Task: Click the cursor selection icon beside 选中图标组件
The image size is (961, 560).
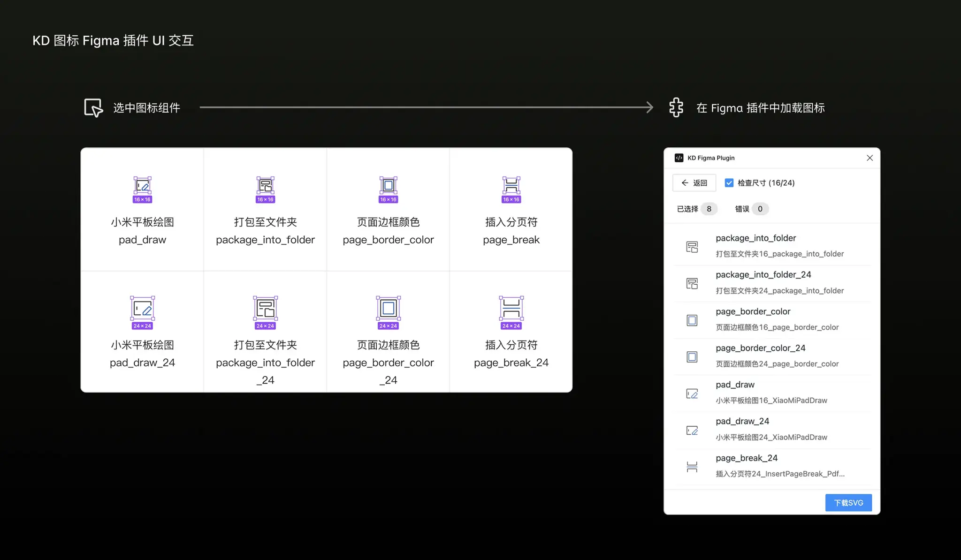Action: pos(93,108)
